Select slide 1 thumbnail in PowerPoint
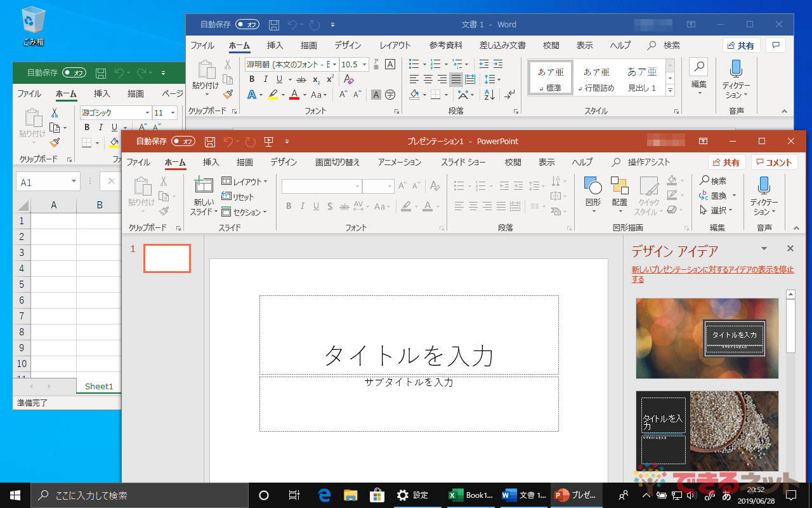 (167, 258)
